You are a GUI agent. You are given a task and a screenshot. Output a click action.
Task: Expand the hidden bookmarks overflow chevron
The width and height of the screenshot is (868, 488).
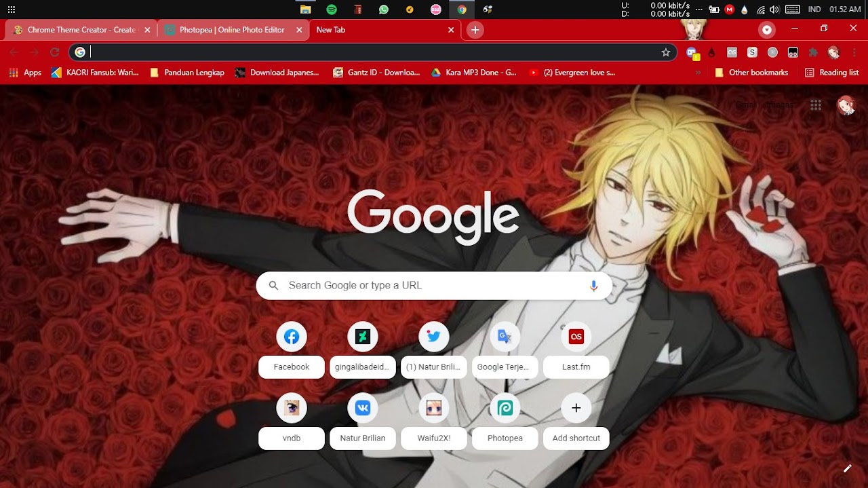(x=698, y=73)
